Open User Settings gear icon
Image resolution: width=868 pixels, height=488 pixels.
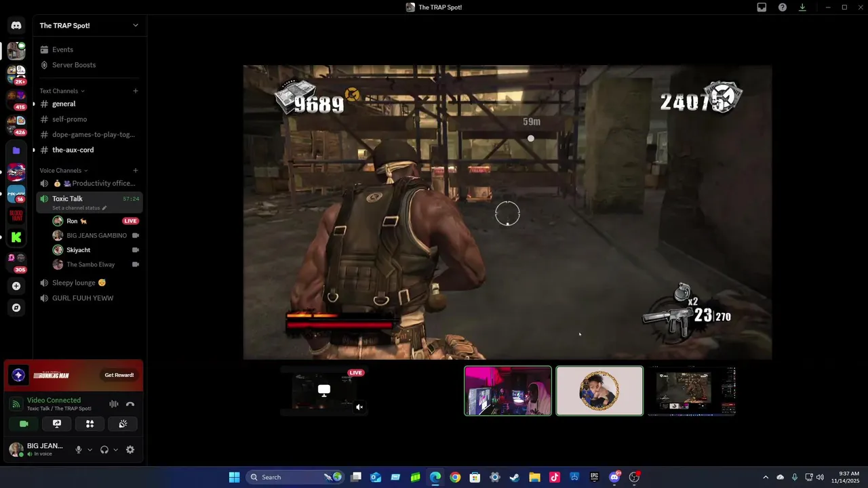(x=130, y=449)
